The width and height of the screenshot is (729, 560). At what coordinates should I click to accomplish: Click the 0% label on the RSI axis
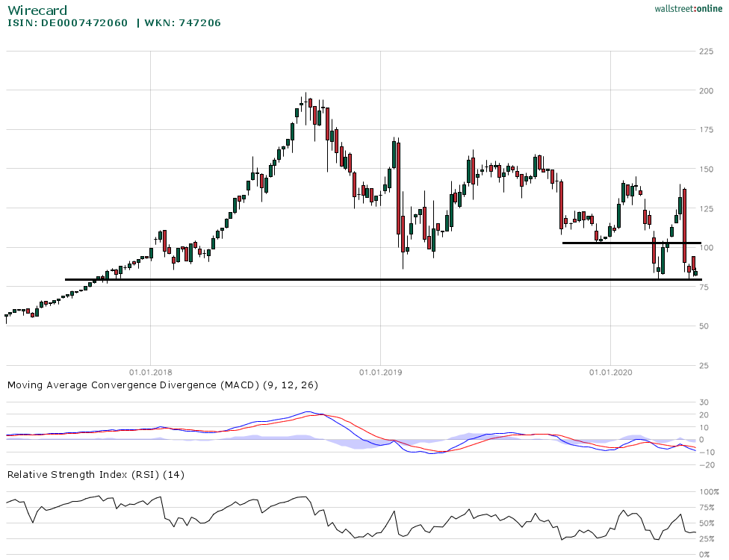pos(704,555)
